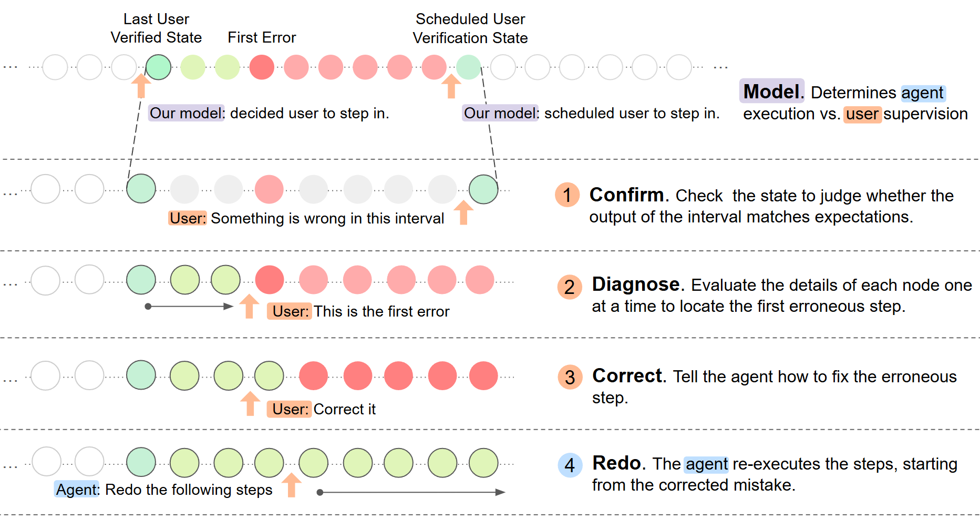Click the orange number 2 badge beside Diagnose
This screenshot has width=980, height=529.
click(x=570, y=287)
